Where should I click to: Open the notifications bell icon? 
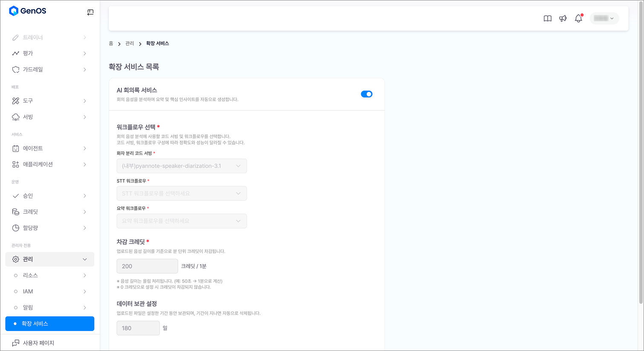click(x=578, y=18)
